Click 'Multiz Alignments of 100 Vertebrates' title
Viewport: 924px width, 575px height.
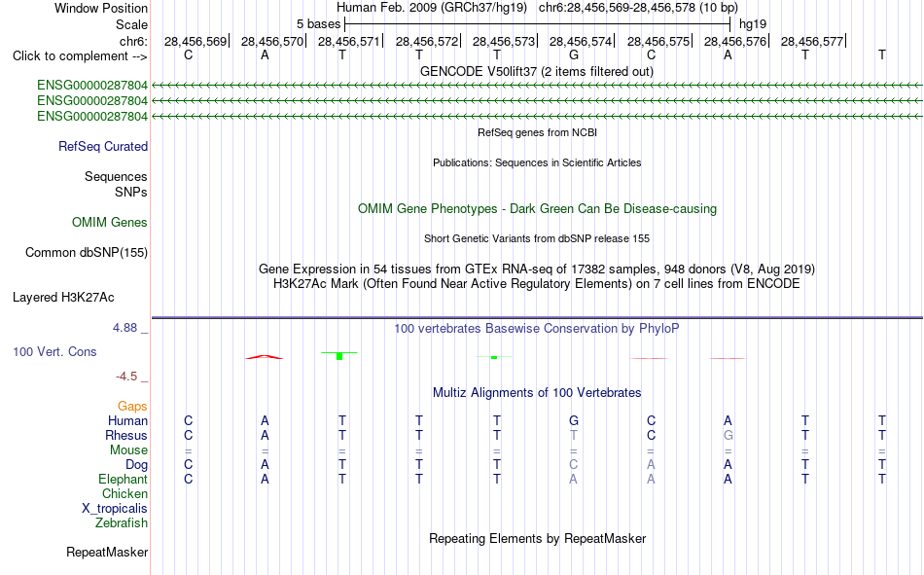(537, 393)
